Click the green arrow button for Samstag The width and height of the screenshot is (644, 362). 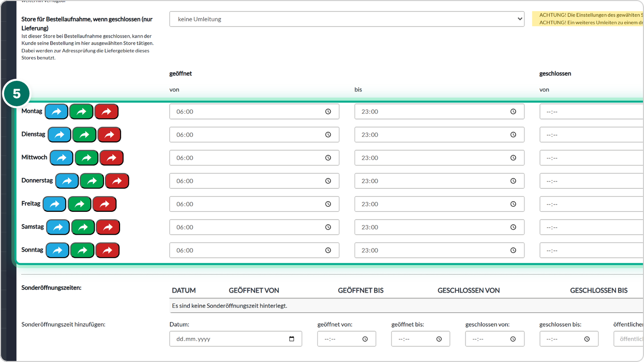pos(83,227)
